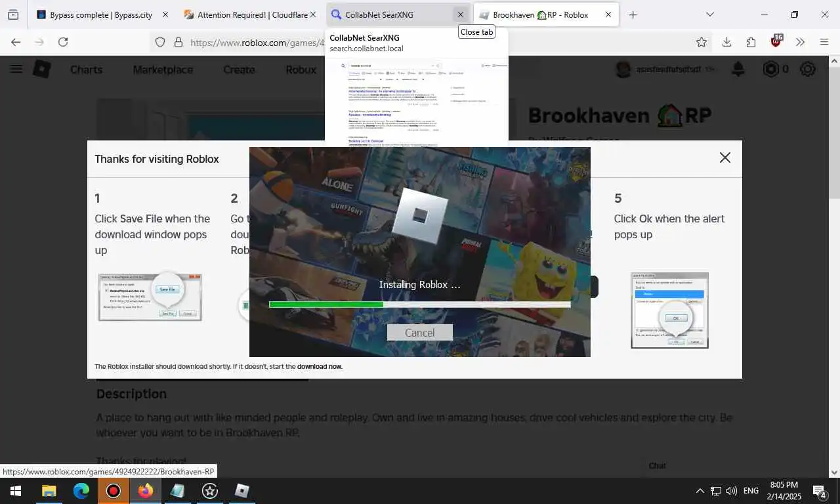Close the CollabNet SearXNG tab
Screen dimensions: 840x504
[x=461, y=14]
